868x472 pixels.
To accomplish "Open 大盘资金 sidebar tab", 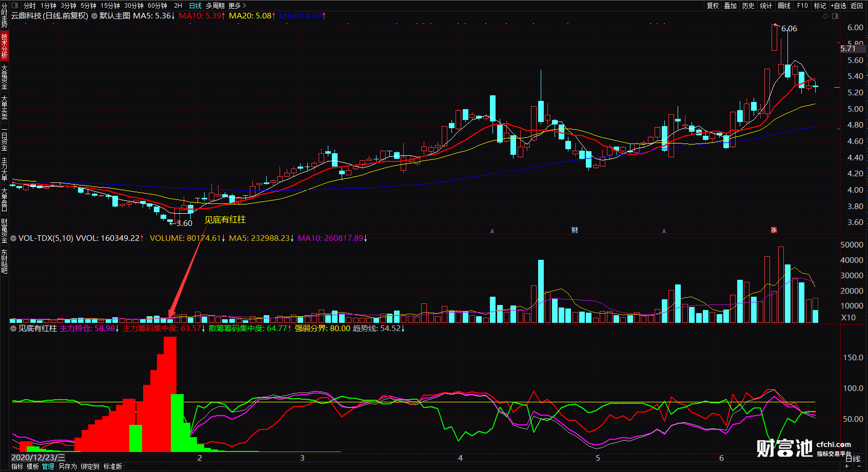I will point(4,77).
